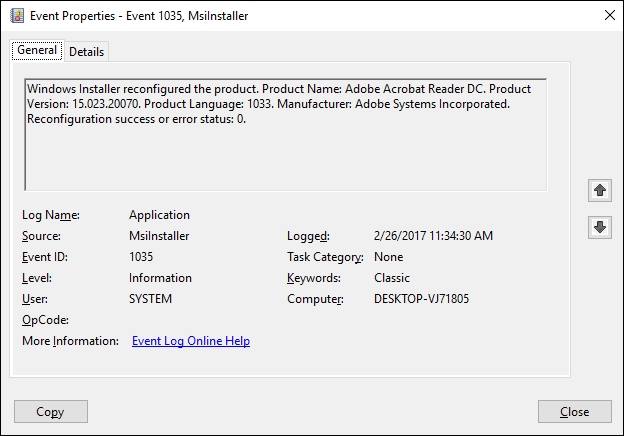
Task: Copy the event details
Action: 51,411
